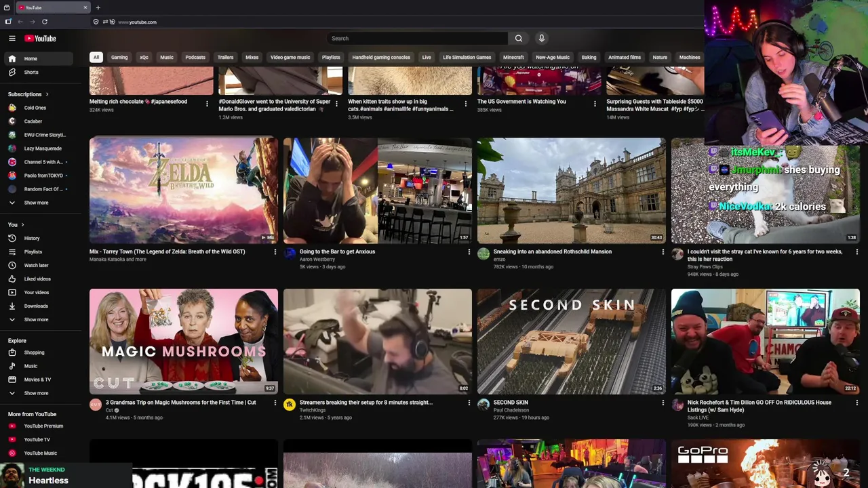Go to Home in the sidebar

pos(38,59)
